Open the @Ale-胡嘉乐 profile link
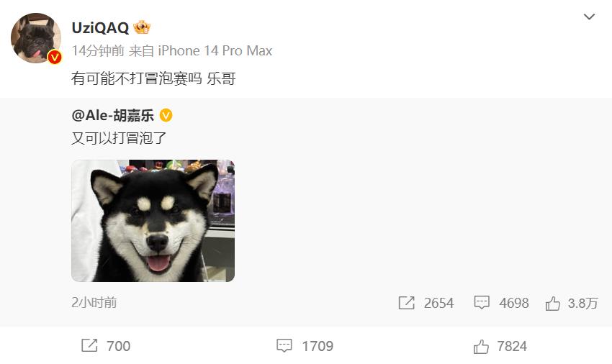This screenshot has width=612, height=364. tap(113, 116)
